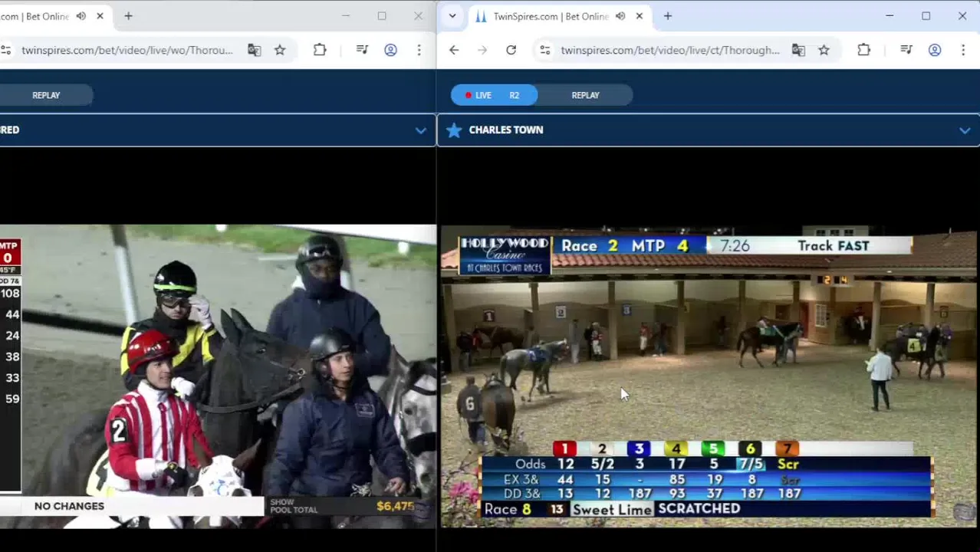Bookmark the page in the left window
The height and width of the screenshot is (552, 980).
click(280, 50)
